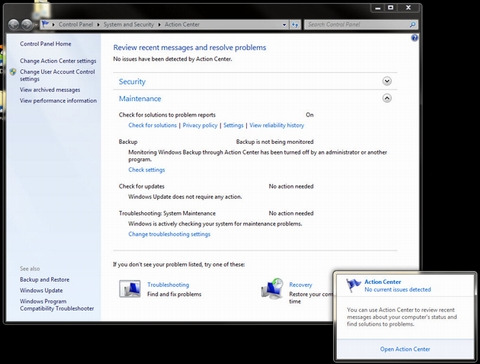
Task: Click the Settings link under problem reports
Action: (x=233, y=125)
